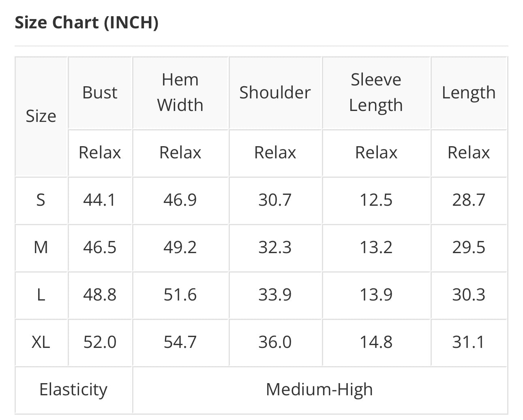Screen dimensions: 523x420
Task: Click the Elasticity row label
Action: pyautogui.click(x=73, y=390)
